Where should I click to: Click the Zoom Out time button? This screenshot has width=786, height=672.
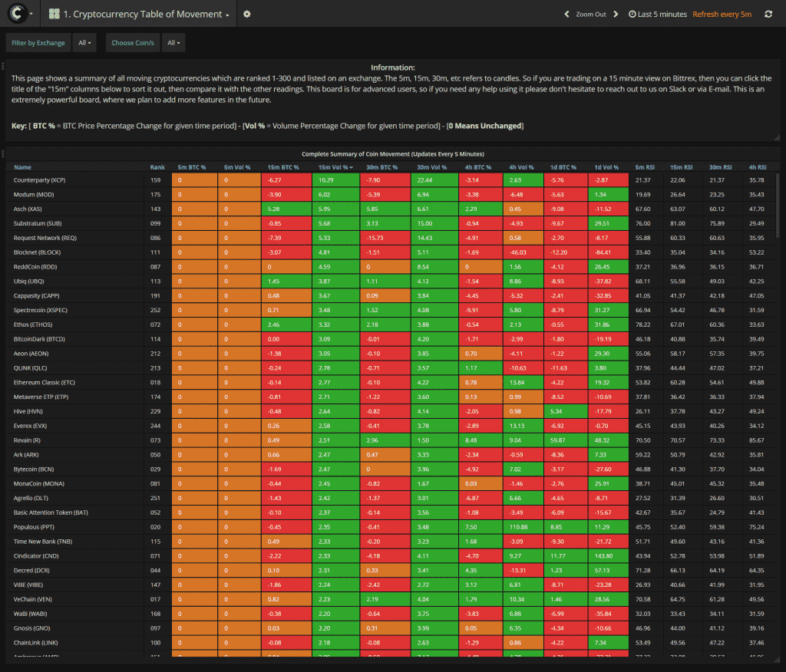tap(590, 14)
